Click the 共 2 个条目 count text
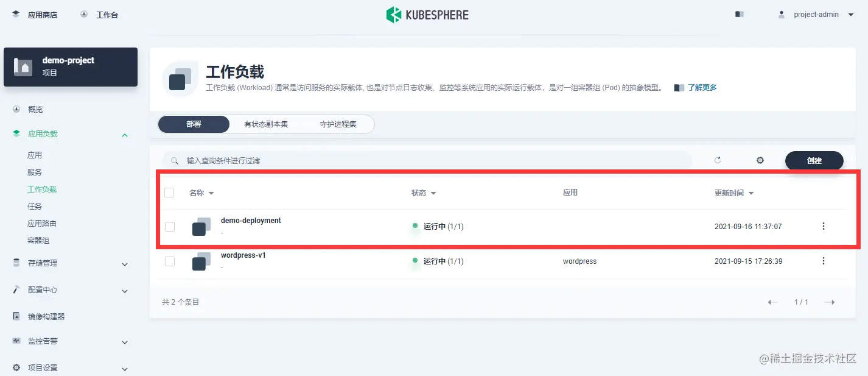The width and height of the screenshot is (868, 376). click(180, 302)
